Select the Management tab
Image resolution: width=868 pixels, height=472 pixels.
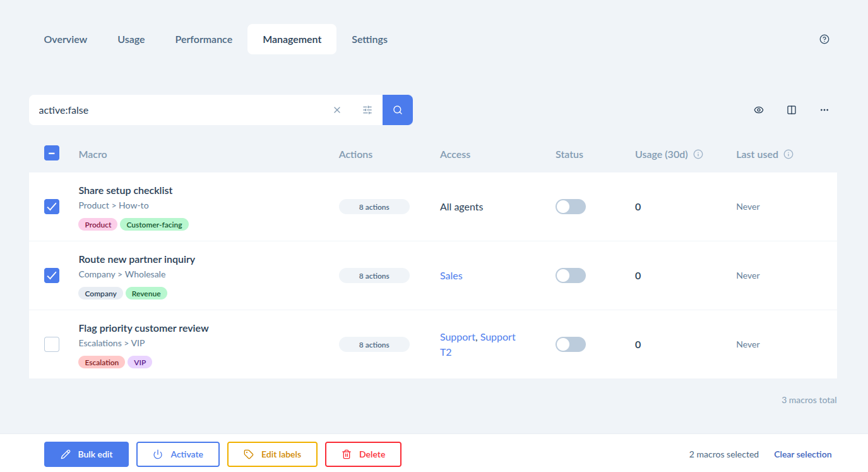pos(292,39)
